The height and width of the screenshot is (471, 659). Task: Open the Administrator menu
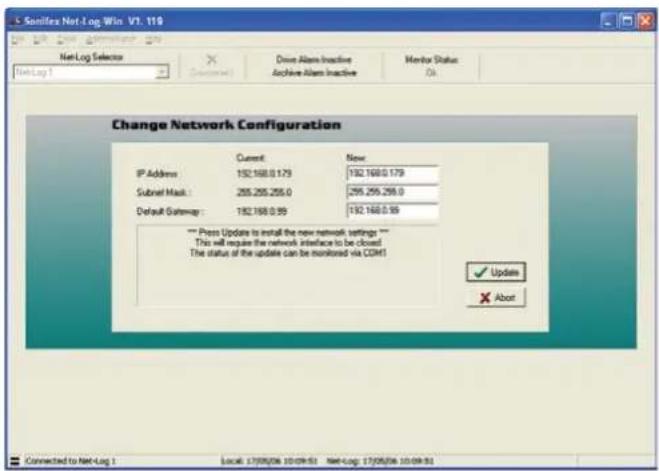pos(111,39)
